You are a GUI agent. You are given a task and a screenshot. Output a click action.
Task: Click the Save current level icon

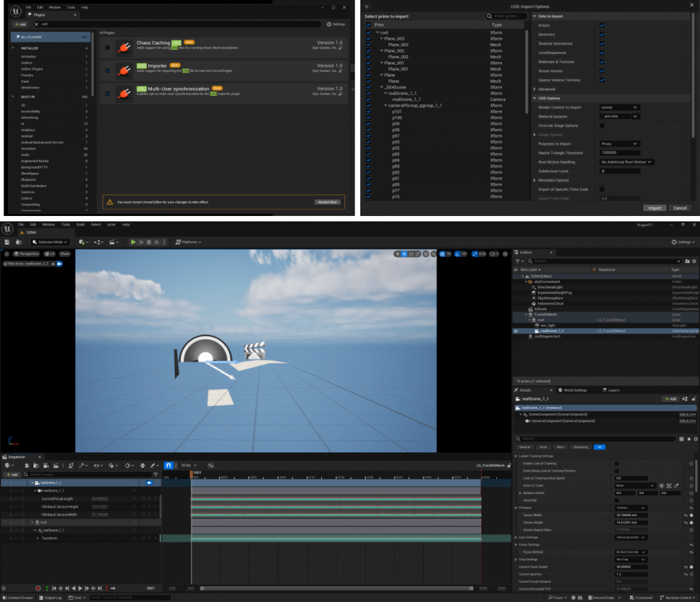pyautogui.click(x=7, y=242)
